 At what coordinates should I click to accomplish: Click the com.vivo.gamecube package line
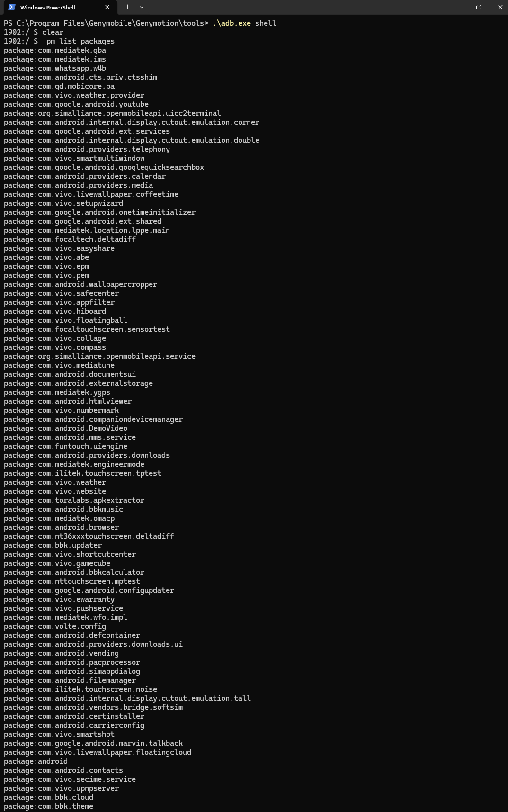coord(57,563)
